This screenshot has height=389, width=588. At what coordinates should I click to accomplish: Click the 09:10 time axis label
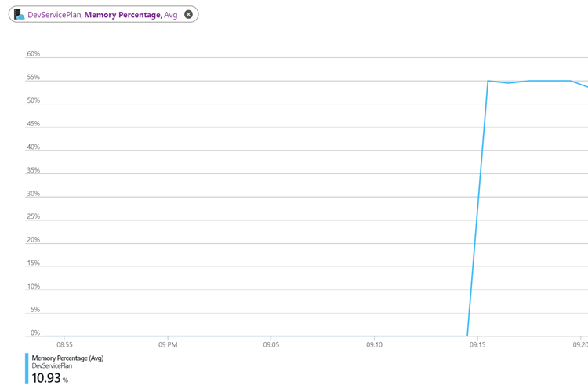[x=374, y=344]
